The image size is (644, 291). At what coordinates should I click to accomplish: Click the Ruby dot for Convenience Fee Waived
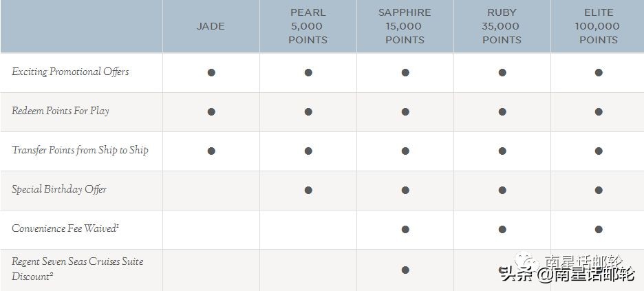coord(502,229)
